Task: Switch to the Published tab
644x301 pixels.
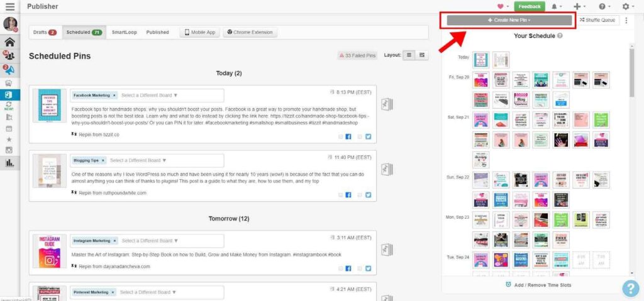Action: point(157,32)
